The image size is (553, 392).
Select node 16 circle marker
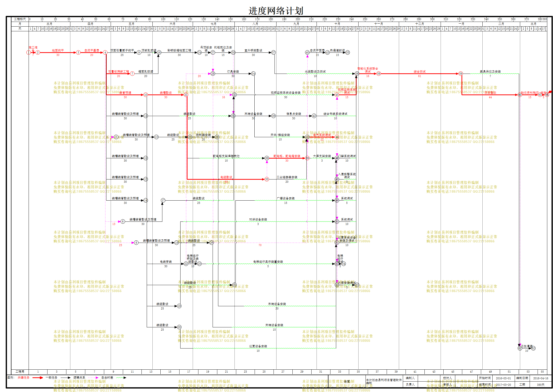[x=159, y=52]
